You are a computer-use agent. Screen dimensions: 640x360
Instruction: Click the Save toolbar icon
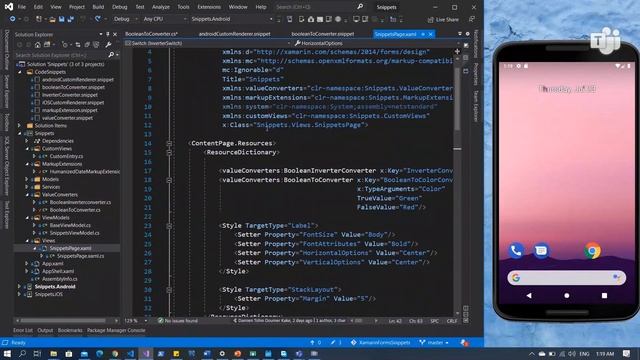click(61, 19)
